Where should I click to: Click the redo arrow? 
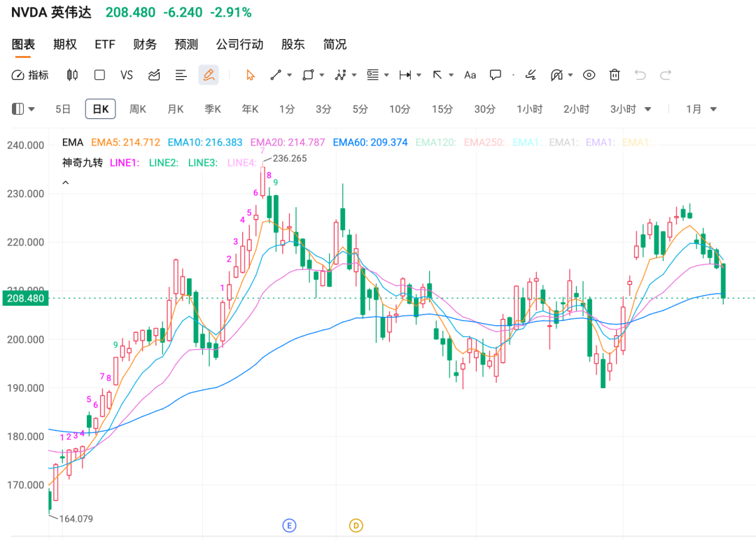coord(666,75)
